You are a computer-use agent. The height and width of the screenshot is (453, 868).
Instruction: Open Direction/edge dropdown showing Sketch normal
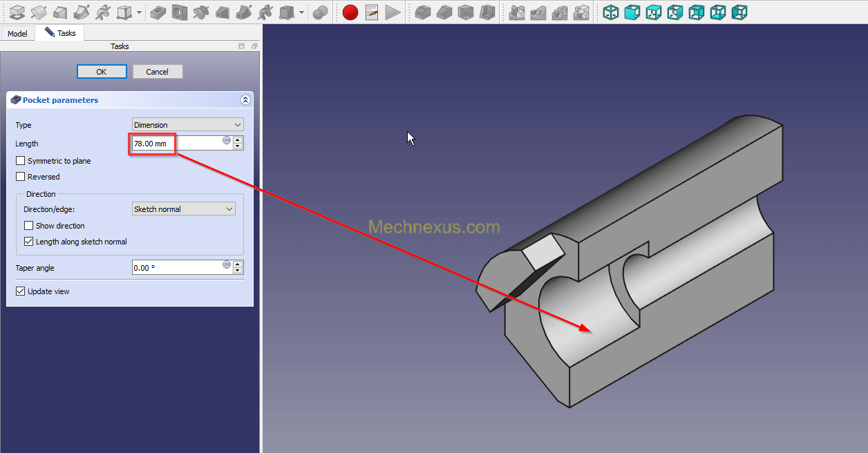click(x=183, y=209)
